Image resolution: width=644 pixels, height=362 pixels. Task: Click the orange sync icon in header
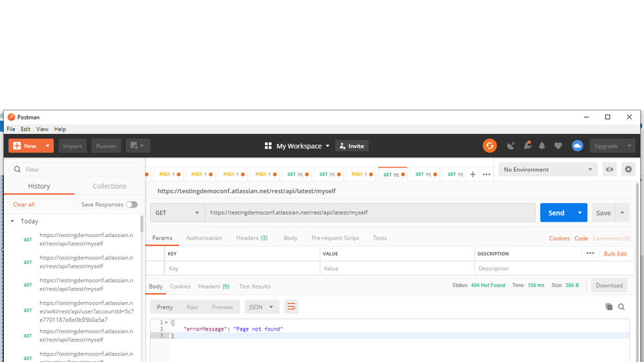click(489, 146)
